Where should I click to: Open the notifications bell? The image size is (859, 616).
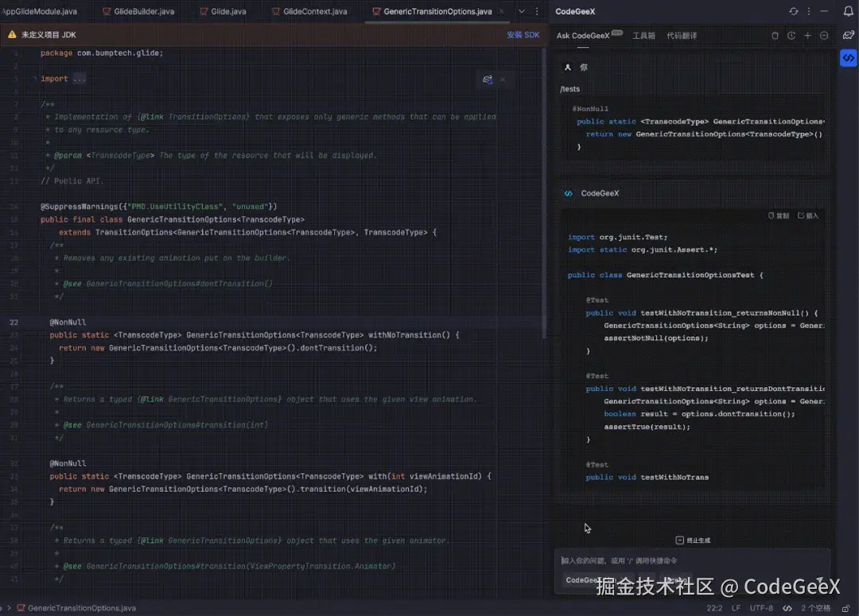click(x=848, y=11)
